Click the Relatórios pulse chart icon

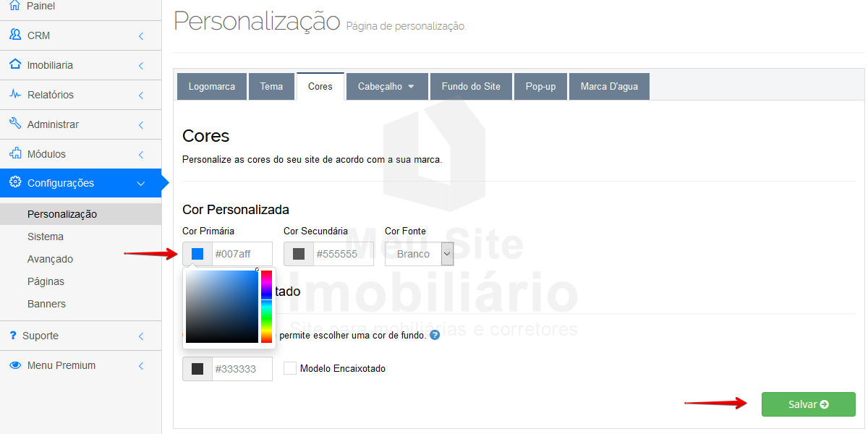(x=15, y=94)
